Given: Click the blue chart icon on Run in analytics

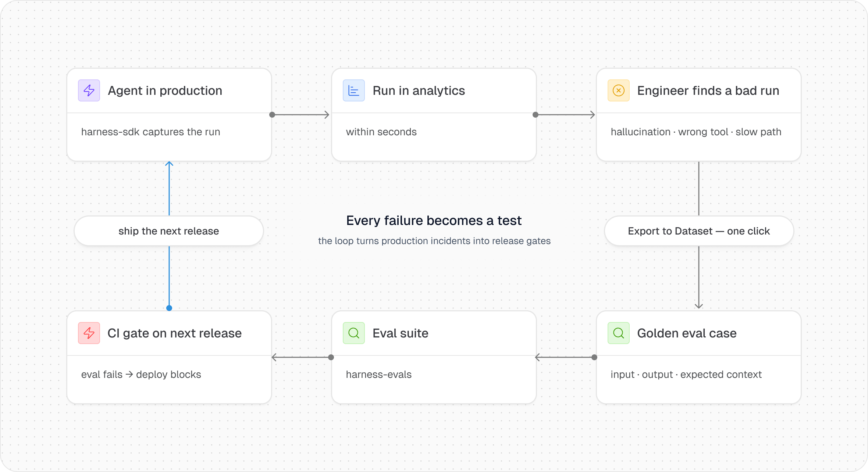Looking at the screenshot, I should point(354,90).
